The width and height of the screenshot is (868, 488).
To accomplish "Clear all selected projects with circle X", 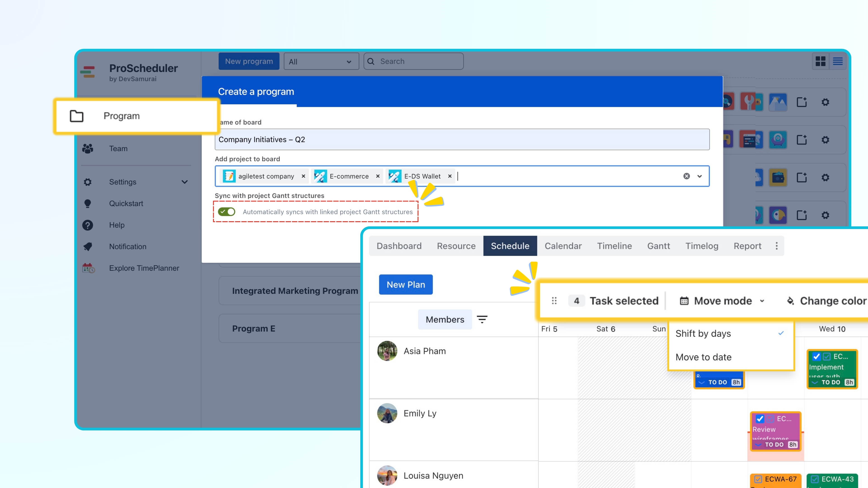I will point(686,176).
